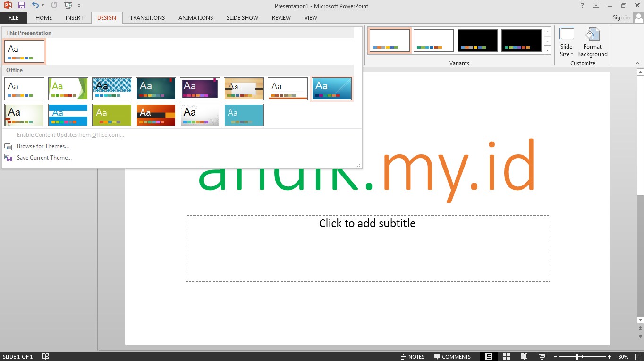Click the subtitle placeholder text box
644x361 pixels.
[367, 248]
